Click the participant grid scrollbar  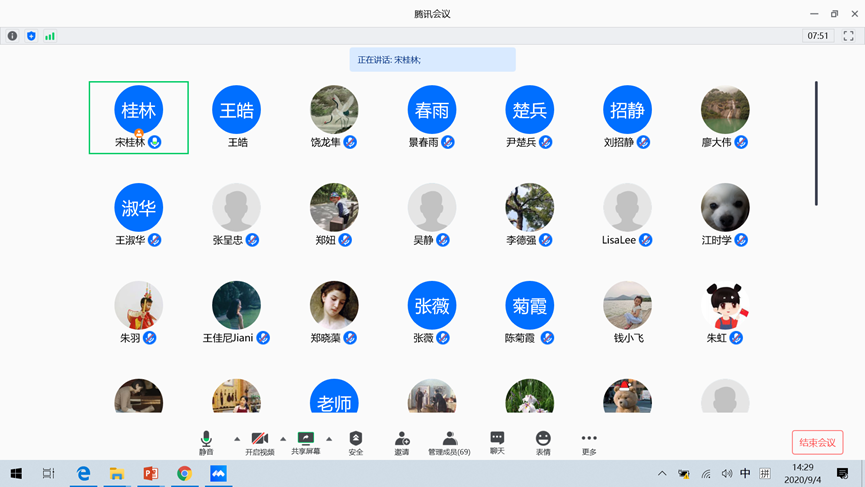click(816, 143)
